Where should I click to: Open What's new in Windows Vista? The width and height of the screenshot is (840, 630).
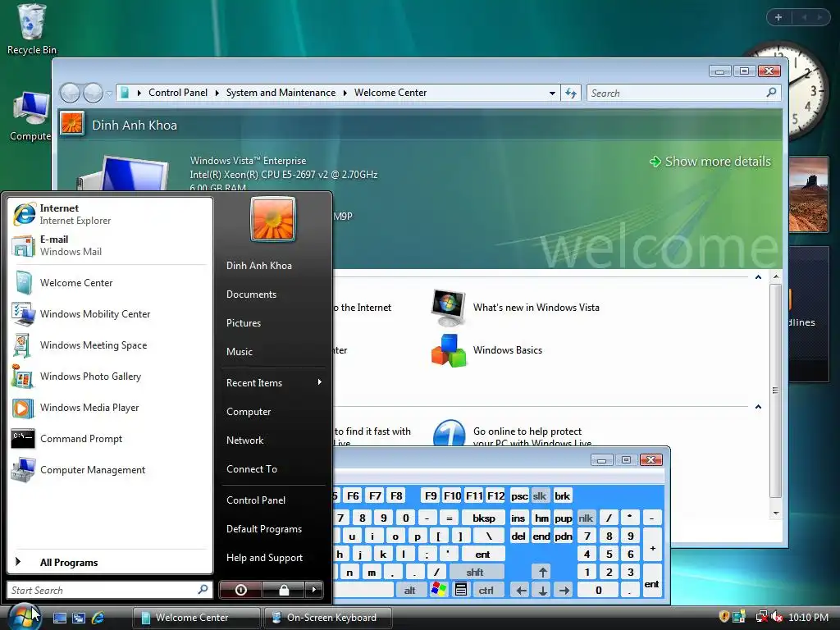click(x=515, y=308)
